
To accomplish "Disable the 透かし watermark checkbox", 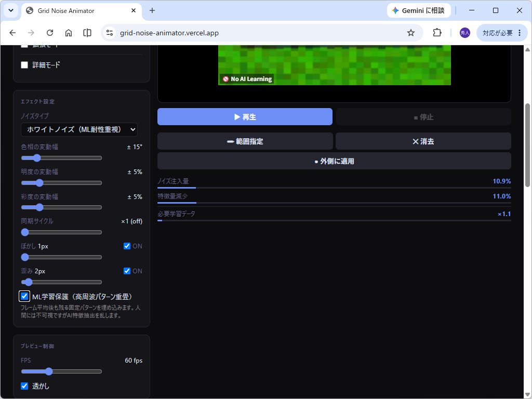I will point(24,386).
